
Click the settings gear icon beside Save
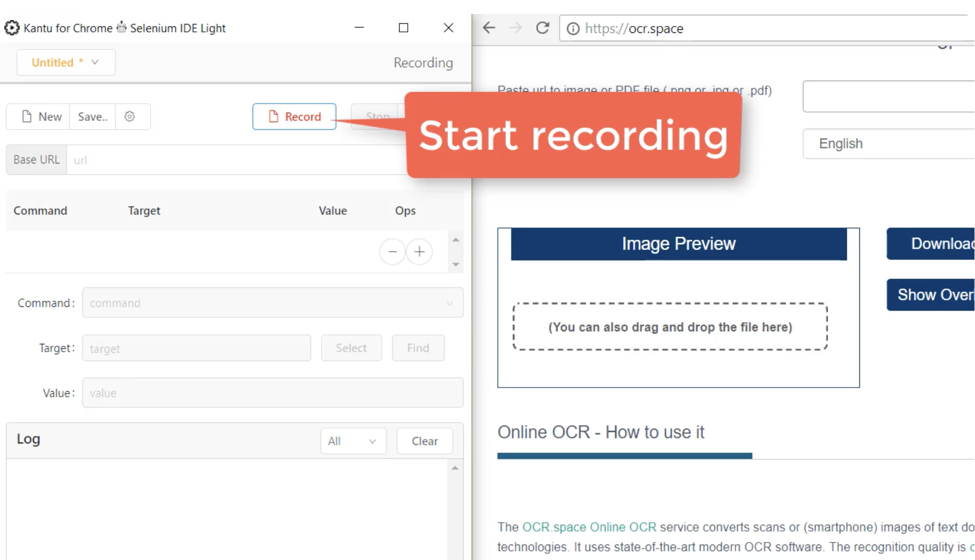click(x=130, y=117)
